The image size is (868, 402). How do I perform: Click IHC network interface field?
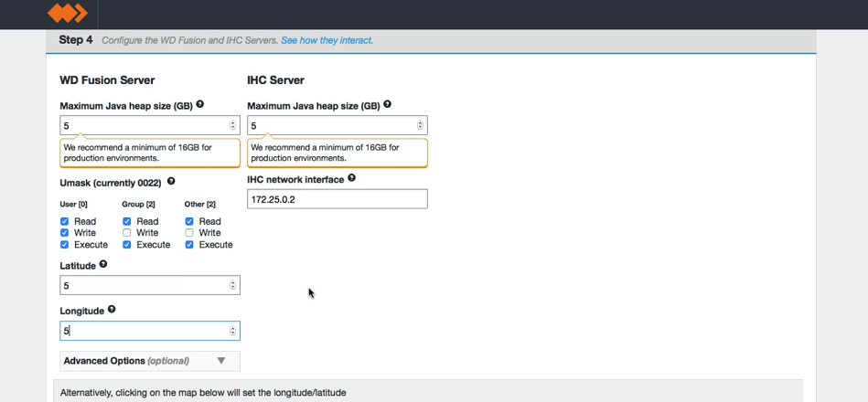(338, 199)
